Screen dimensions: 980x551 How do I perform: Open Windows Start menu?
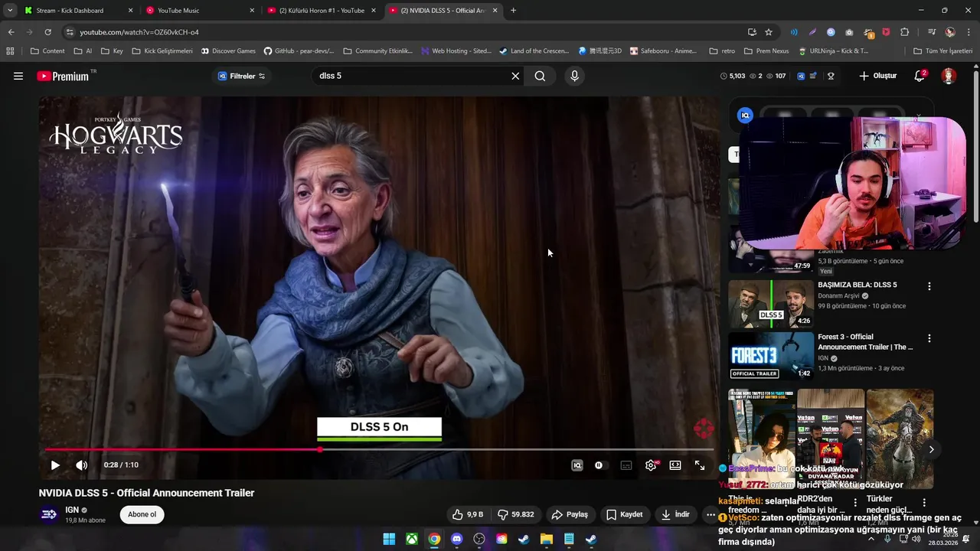point(389,539)
